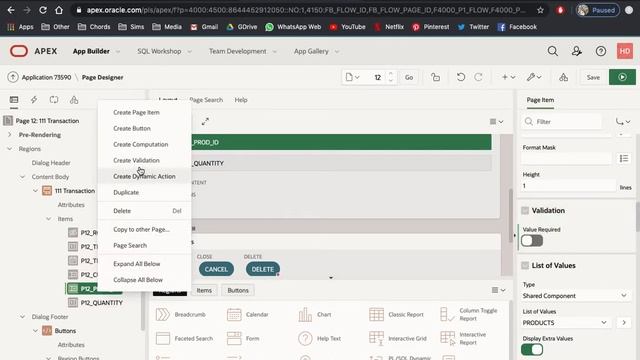The width and height of the screenshot is (640, 360).
Task: Toggle the Value Required switch
Action: [532, 241]
